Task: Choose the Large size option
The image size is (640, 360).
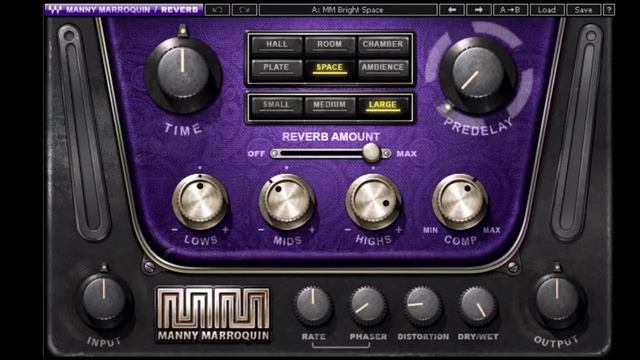Action: [x=383, y=105]
